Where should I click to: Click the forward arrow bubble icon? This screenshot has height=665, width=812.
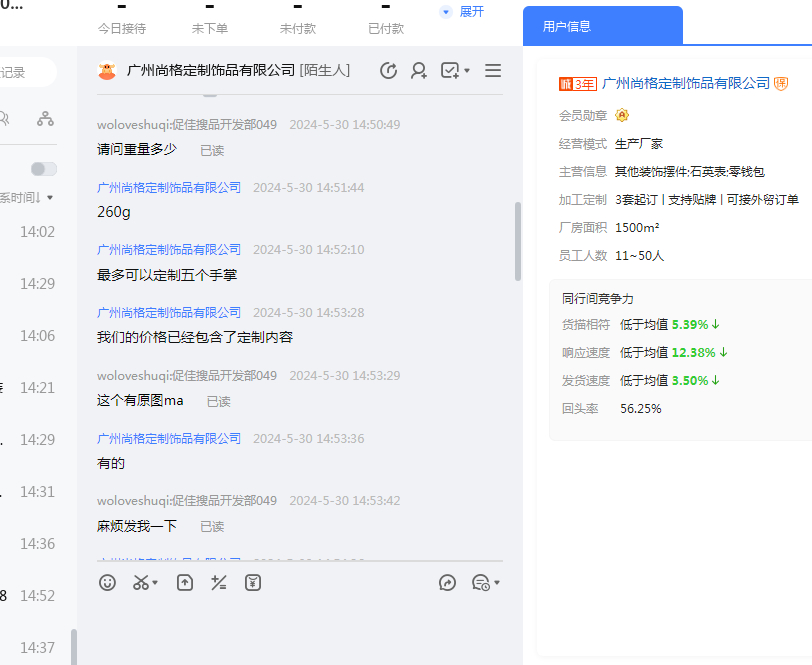(447, 582)
